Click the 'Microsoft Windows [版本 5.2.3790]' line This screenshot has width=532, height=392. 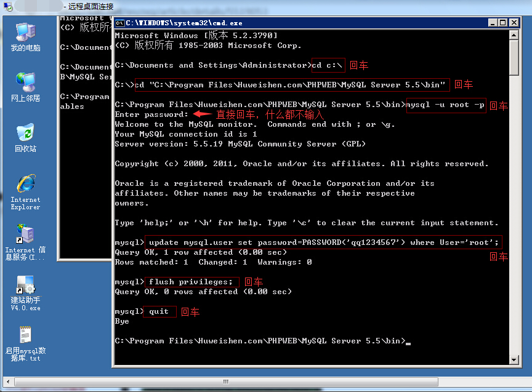coord(196,35)
